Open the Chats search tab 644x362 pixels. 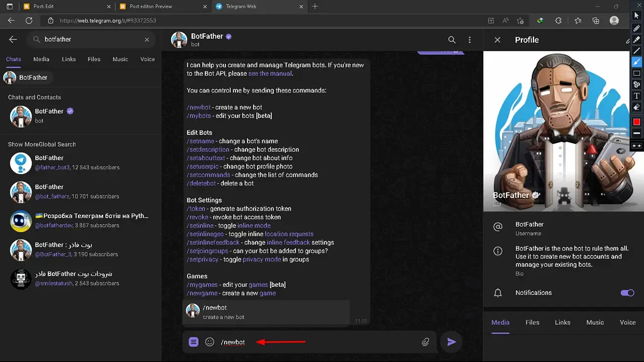click(x=14, y=59)
